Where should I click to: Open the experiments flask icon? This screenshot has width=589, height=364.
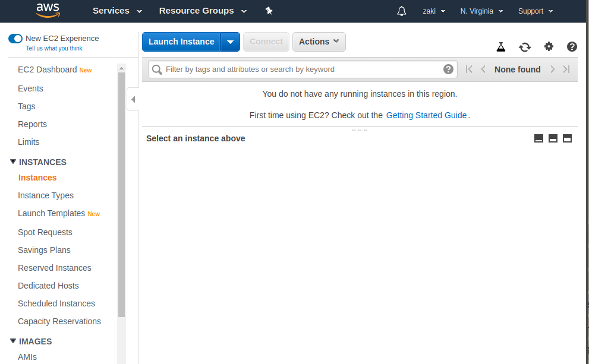pos(500,47)
